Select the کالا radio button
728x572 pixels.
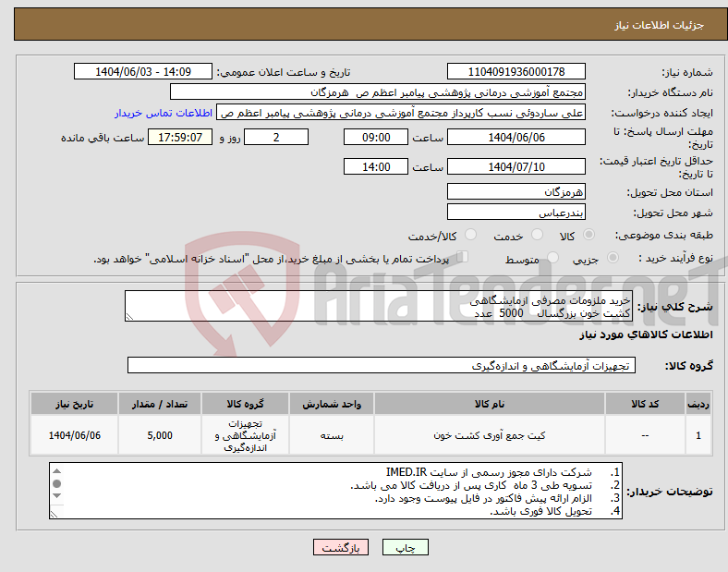click(588, 235)
